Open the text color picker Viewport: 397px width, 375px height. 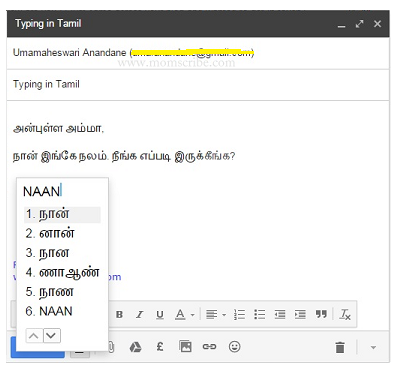pyautogui.click(x=184, y=314)
